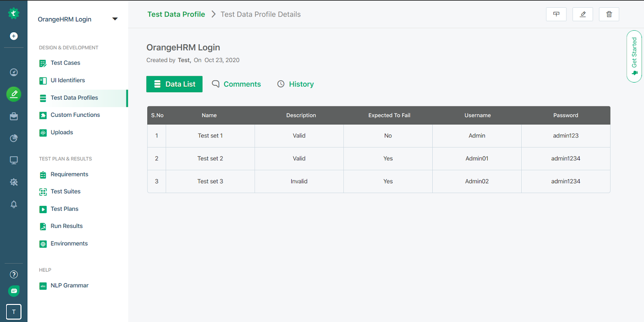Click the upload/import icon button at top
The height and width of the screenshot is (322, 644).
(x=556, y=14)
